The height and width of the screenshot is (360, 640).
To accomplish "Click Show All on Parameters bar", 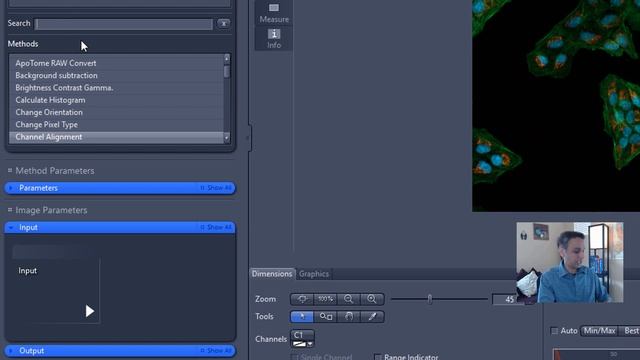I will click(216, 188).
